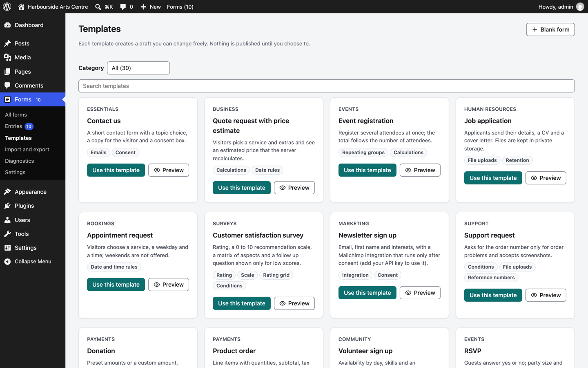Viewport: 588px width, 368px height.
Task: Click the Rating grid tag on satisfaction survey
Action: tap(276, 275)
